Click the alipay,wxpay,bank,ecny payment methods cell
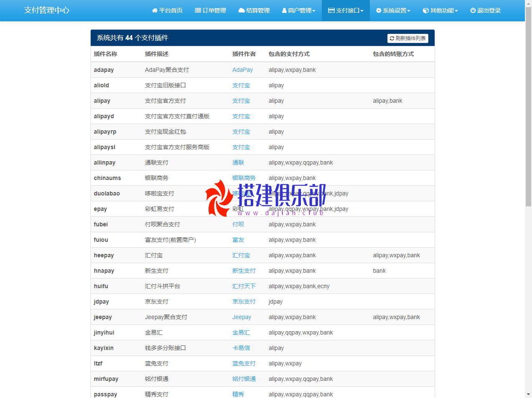532x398 pixels. [299, 286]
